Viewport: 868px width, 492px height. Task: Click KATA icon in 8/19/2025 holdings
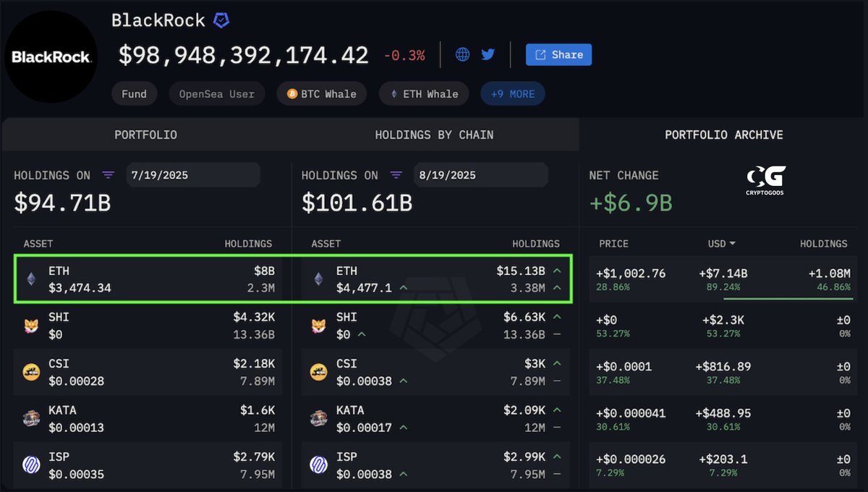(x=318, y=418)
